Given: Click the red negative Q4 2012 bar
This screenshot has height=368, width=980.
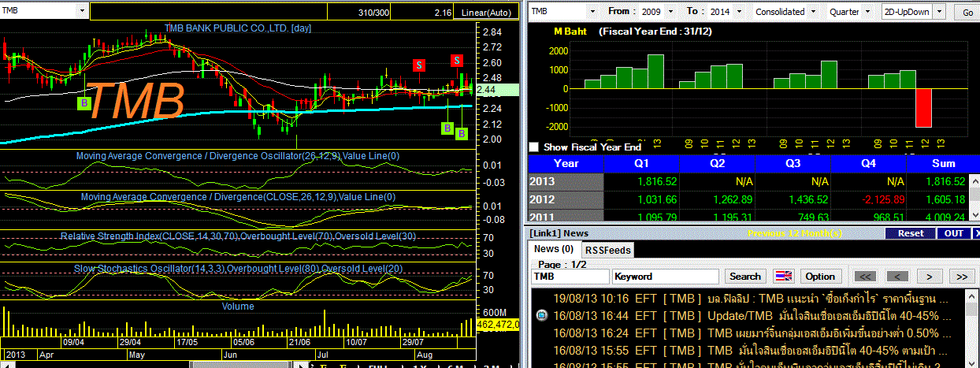Looking at the screenshot, I should 923,107.
